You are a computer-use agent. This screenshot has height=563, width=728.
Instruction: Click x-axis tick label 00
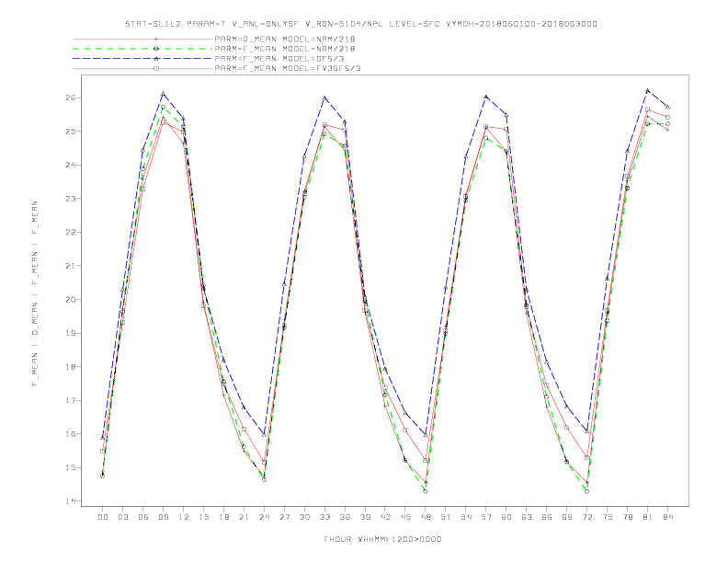click(103, 517)
